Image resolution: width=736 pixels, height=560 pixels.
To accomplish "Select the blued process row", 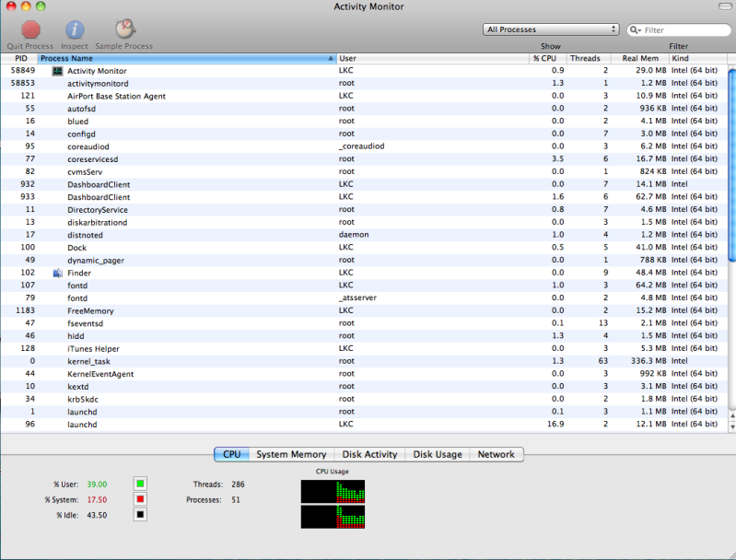I will pyautogui.click(x=364, y=121).
